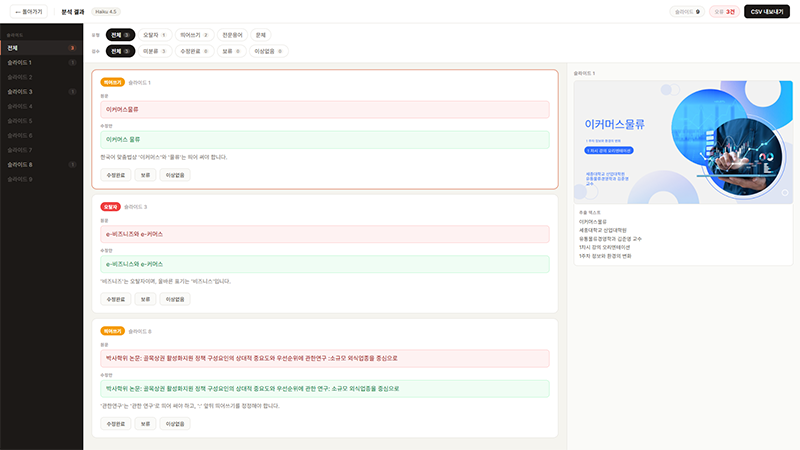Mark 박사학위 논문 card as 수정완료
This screenshot has height=450, width=800.
point(116,423)
